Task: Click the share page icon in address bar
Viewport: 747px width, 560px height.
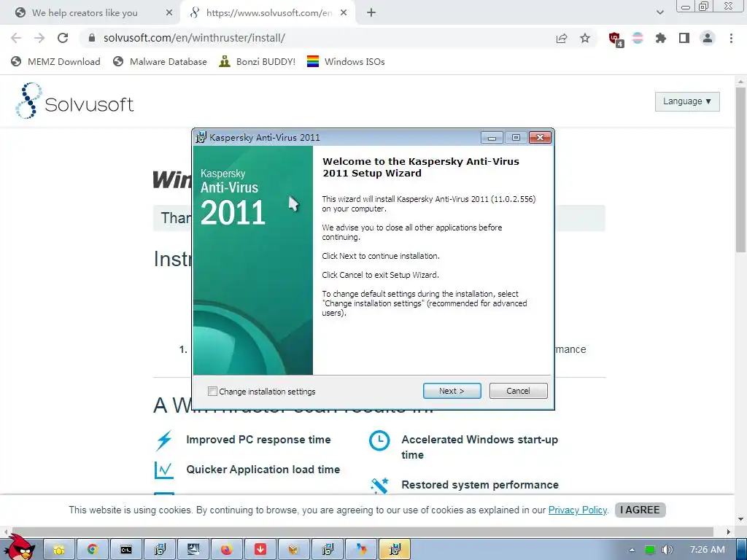Action: coord(562,38)
